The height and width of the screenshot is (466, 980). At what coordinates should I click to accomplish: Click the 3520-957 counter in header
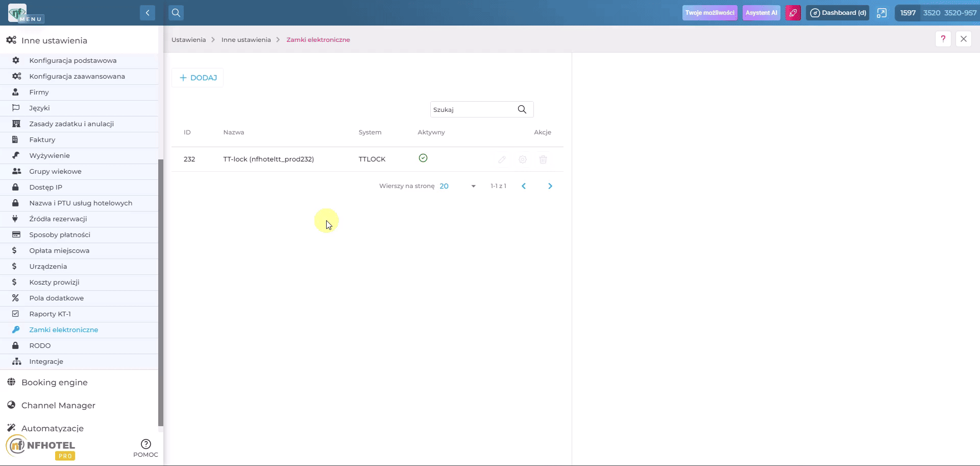pos(960,13)
